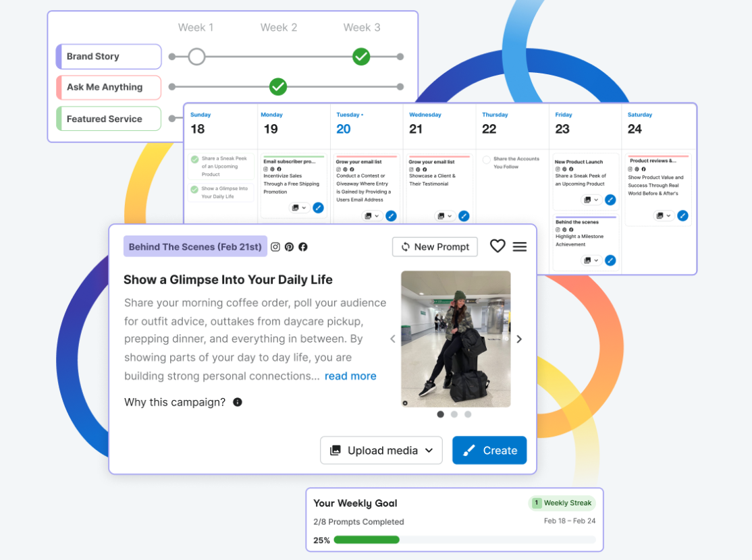Click the info icon next to Why this campaign
This screenshot has width=752, height=560.
[x=238, y=402]
